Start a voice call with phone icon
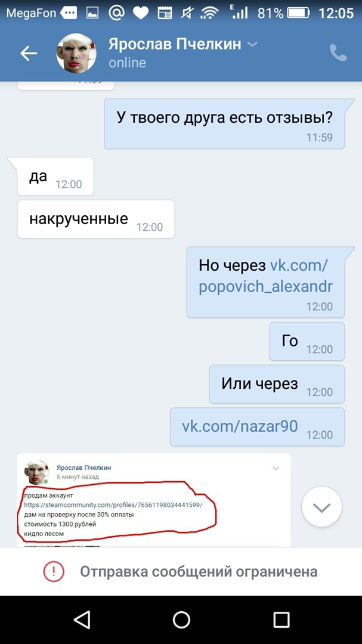This screenshot has height=644, width=362. [x=338, y=53]
